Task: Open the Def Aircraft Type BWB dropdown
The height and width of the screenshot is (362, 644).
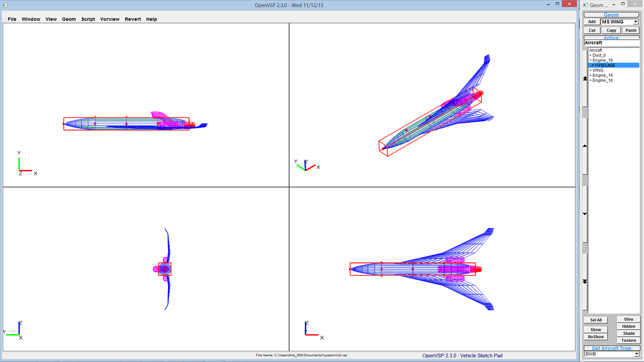Action: pos(611,354)
